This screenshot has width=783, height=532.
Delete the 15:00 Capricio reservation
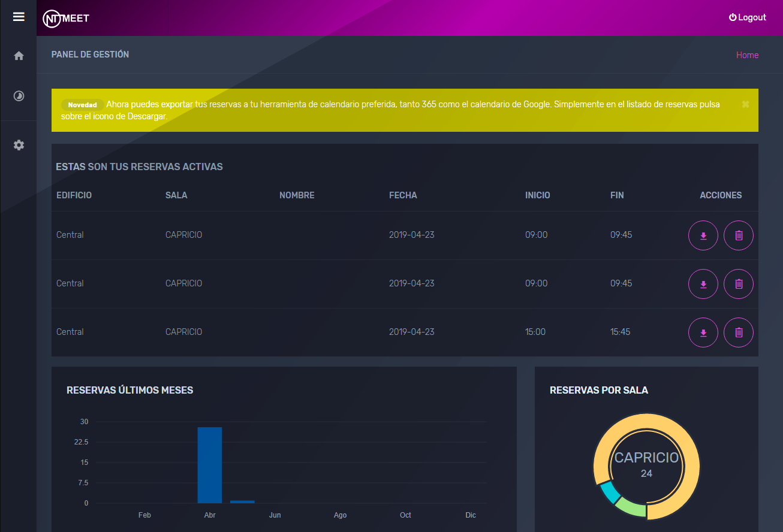click(739, 332)
